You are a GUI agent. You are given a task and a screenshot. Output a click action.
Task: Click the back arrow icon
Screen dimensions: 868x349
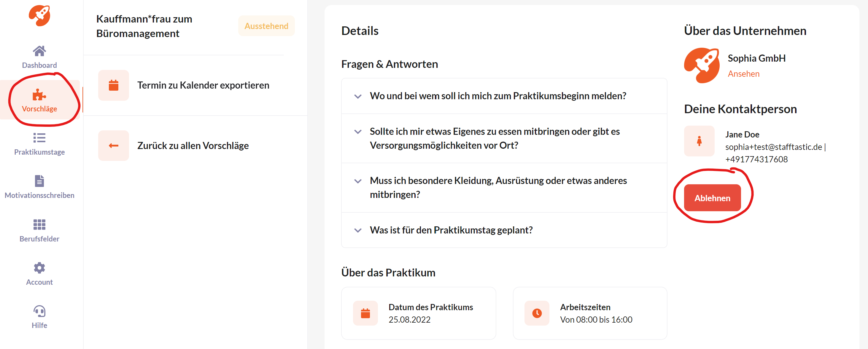114,145
